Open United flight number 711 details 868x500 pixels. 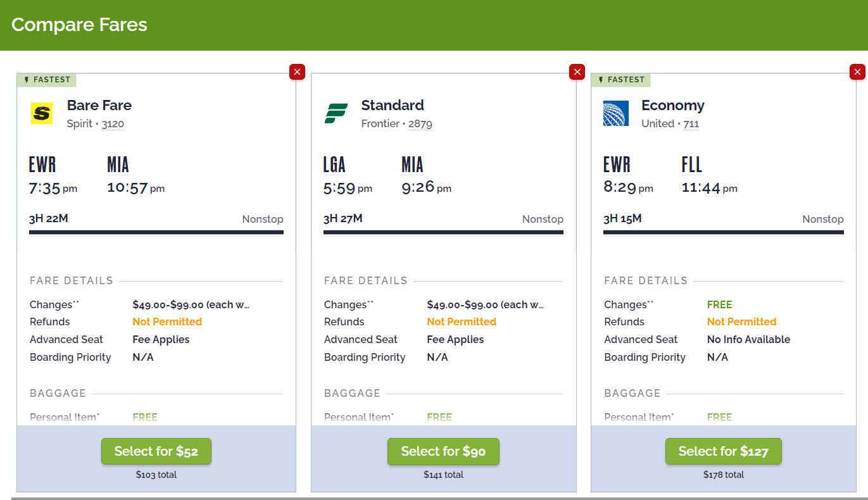691,124
